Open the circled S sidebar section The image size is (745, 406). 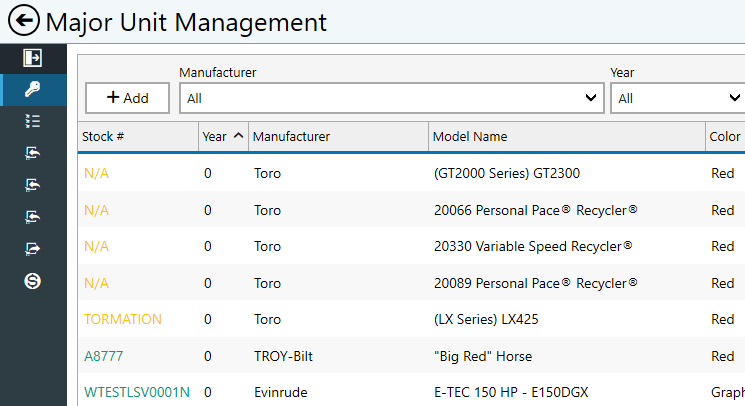point(32,281)
